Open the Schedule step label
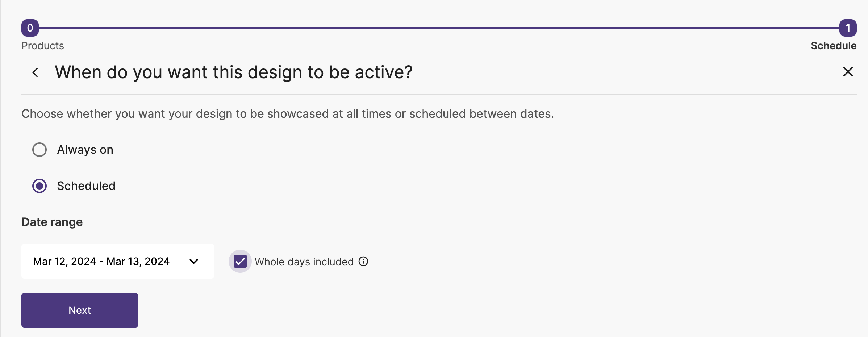 click(834, 46)
